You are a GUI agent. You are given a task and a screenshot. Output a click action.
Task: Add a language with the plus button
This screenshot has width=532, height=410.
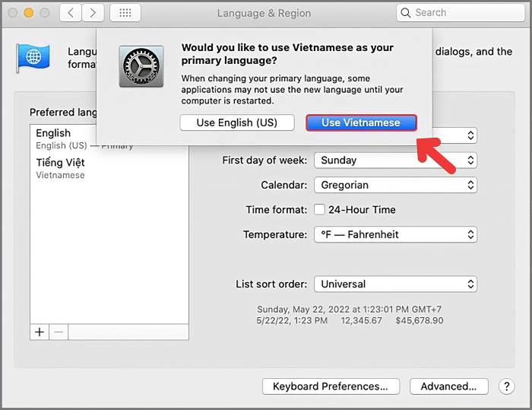pyautogui.click(x=40, y=332)
